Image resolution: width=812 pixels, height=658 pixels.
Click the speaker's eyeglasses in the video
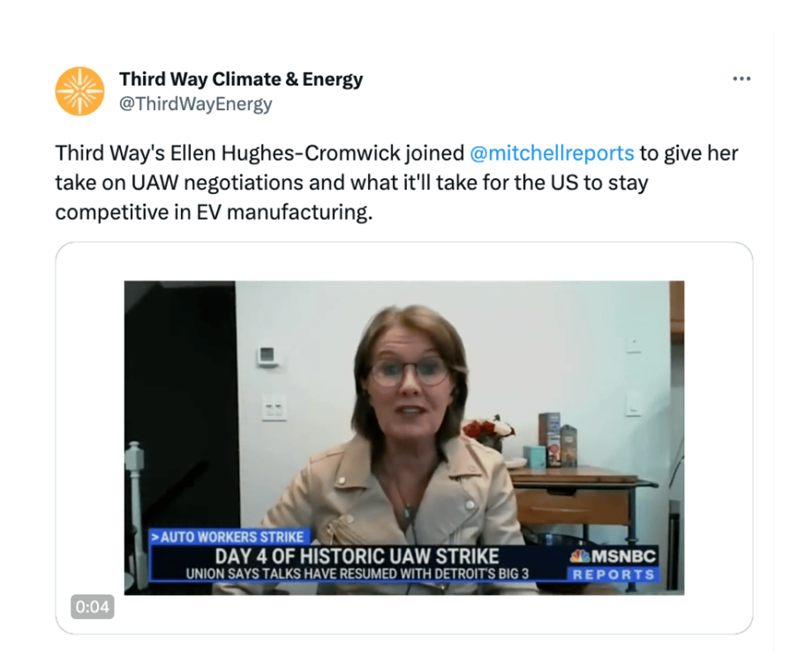click(409, 371)
